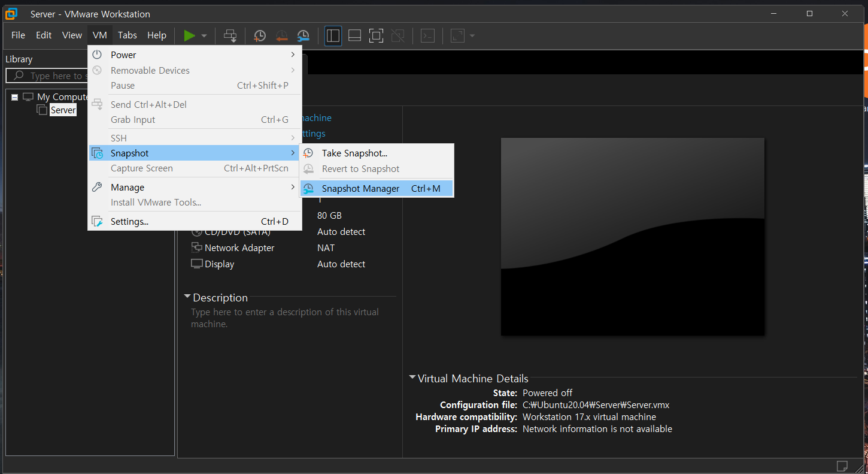The height and width of the screenshot is (474, 868).
Task: Open Snapshot Manager from the submenu
Action: click(377, 188)
